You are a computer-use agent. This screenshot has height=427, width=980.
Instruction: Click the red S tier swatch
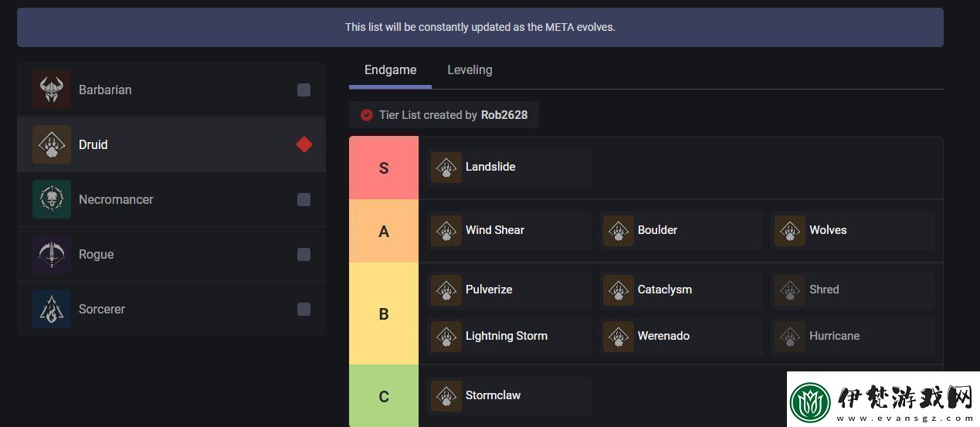(384, 168)
